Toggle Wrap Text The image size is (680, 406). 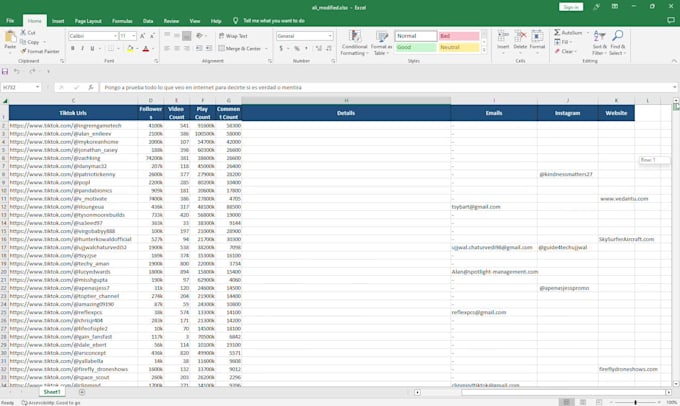pyautogui.click(x=233, y=36)
